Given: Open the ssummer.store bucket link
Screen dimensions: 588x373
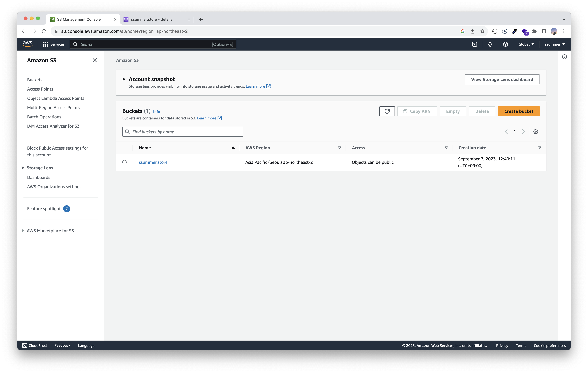Looking at the screenshot, I should (153, 162).
